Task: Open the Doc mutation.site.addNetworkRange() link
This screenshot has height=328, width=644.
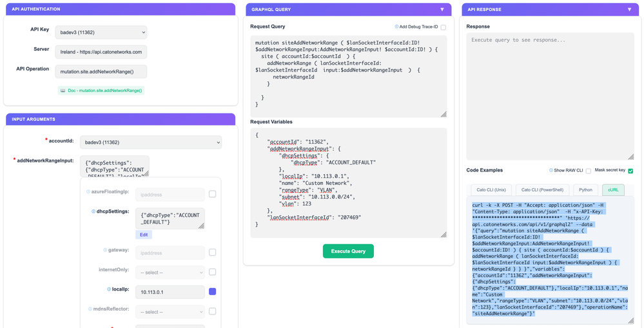Action: coord(101,90)
